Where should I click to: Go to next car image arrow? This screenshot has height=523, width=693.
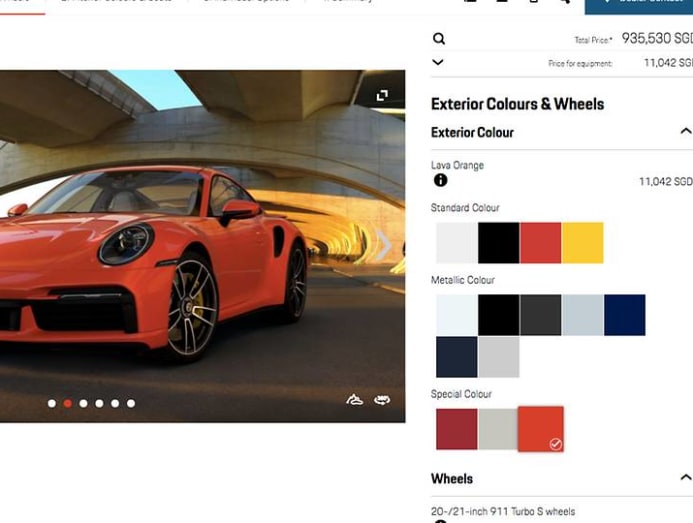coord(383,246)
